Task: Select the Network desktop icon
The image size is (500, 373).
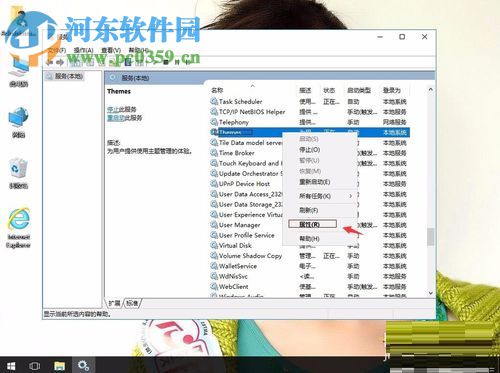Action: 19,122
